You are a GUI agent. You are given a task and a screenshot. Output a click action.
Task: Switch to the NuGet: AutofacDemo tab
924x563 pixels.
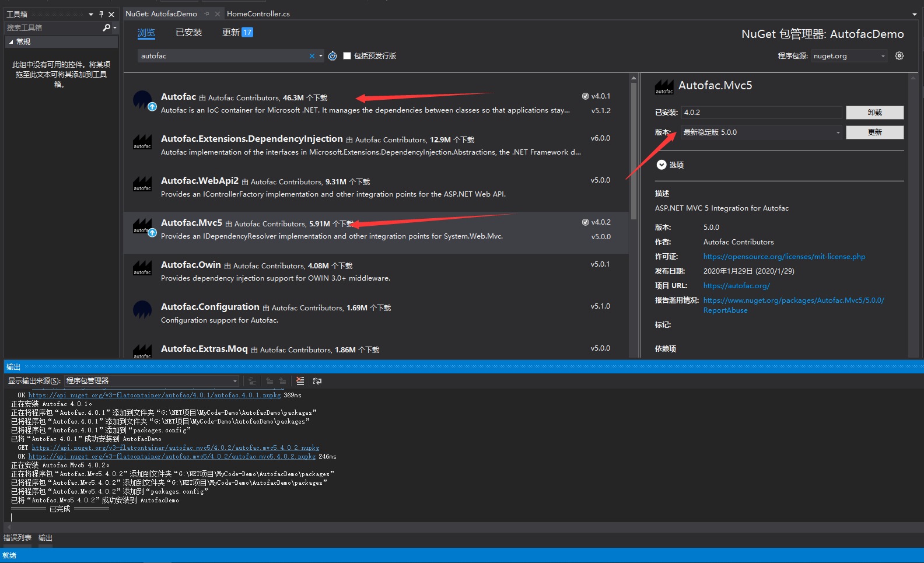[162, 13]
